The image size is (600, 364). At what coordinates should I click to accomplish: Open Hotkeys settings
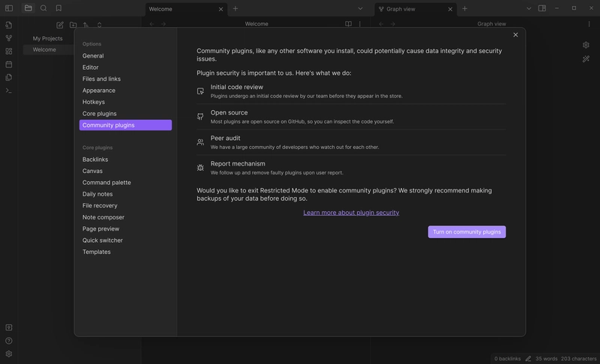tap(125, 102)
